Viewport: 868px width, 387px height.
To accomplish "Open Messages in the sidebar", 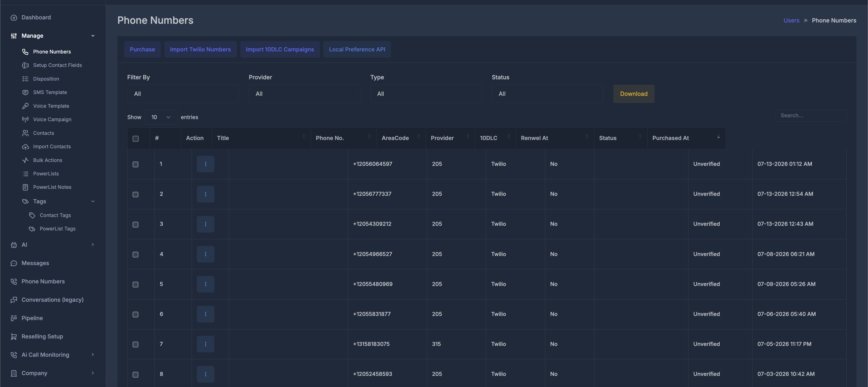I will tap(35, 263).
